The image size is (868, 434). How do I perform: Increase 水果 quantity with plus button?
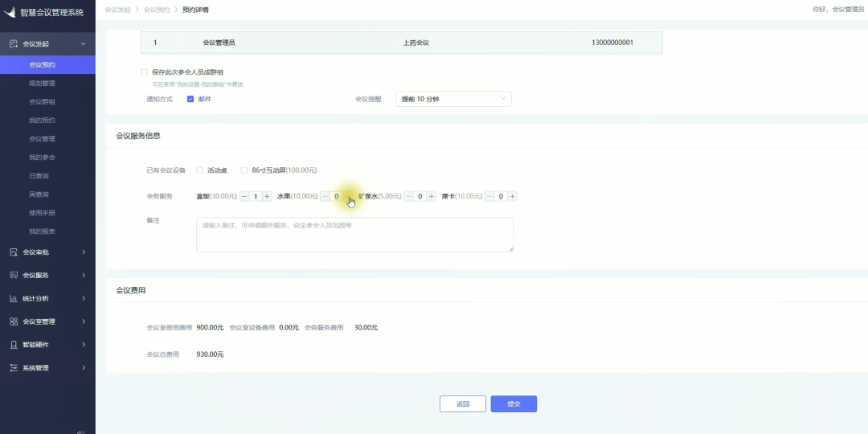(x=348, y=197)
